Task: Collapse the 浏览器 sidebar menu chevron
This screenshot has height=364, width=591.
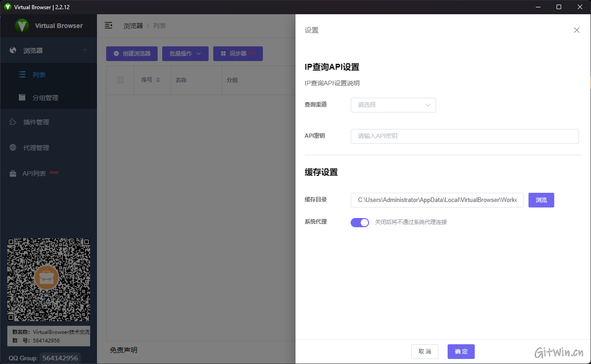Action: pyautogui.click(x=85, y=50)
